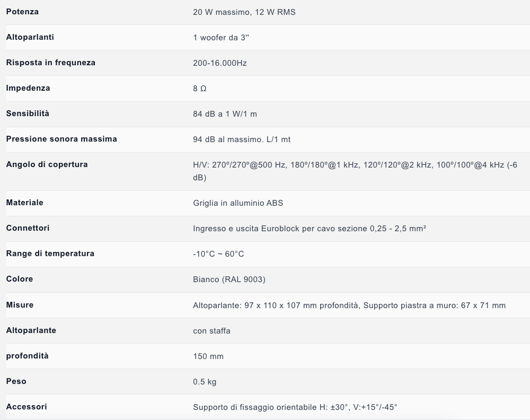Select the Angolo di copertura label

tap(47, 164)
